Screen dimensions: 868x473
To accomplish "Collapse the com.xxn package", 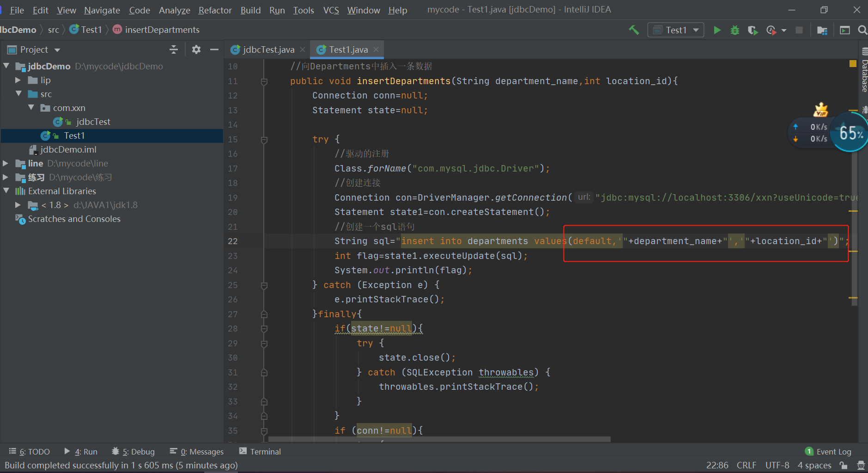I will point(31,108).
